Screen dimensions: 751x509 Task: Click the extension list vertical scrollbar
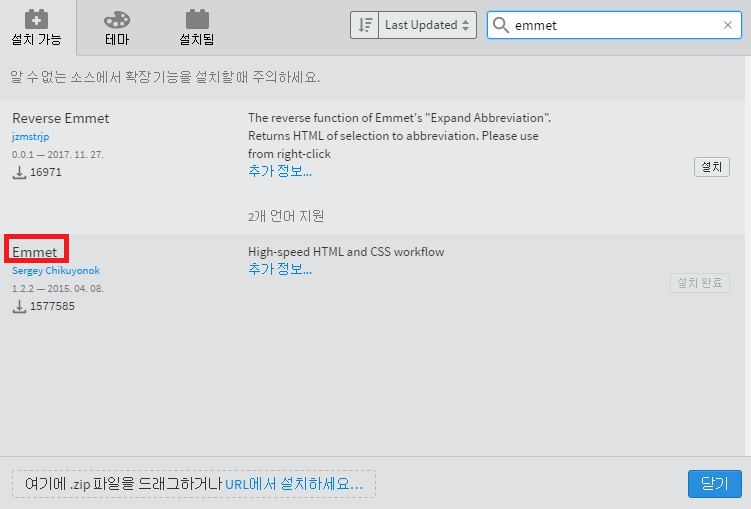[748, 256]
